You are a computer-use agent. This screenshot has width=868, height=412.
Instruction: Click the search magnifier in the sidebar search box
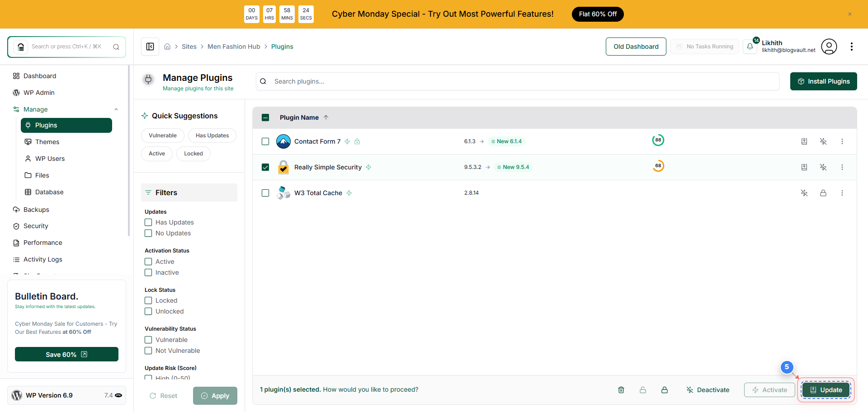click(x=116, y=47)
